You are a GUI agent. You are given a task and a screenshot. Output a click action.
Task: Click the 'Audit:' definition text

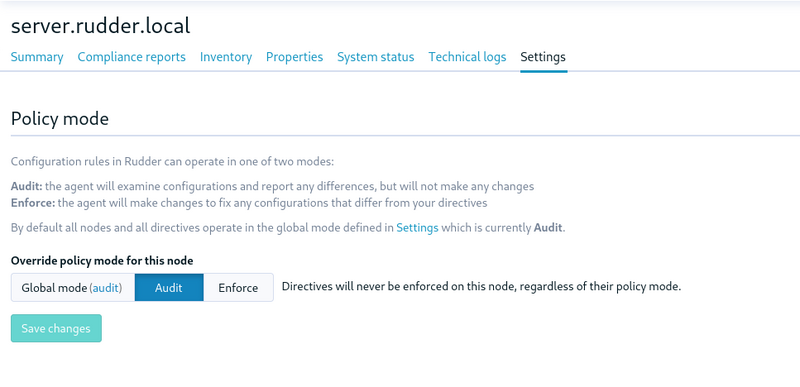pos(272,187)
